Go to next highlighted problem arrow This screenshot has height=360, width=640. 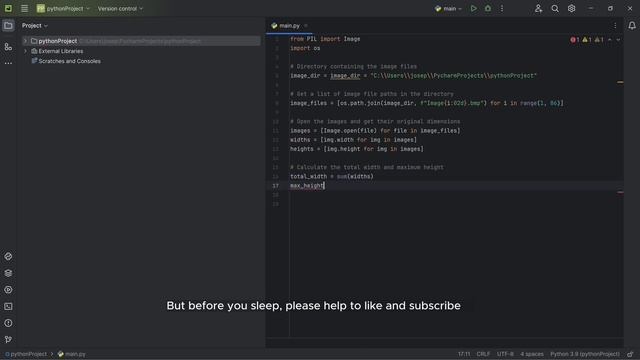pos(618,40)
